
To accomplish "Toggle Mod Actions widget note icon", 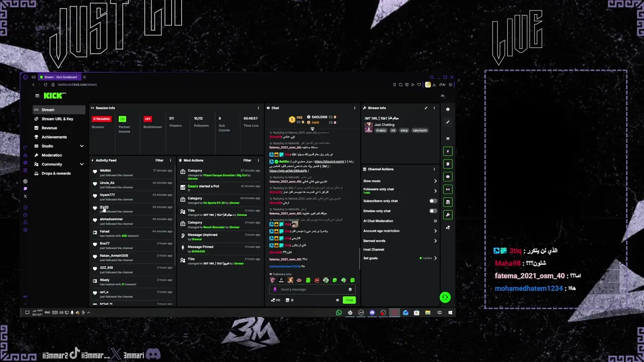I will click(x=448, y=164).
